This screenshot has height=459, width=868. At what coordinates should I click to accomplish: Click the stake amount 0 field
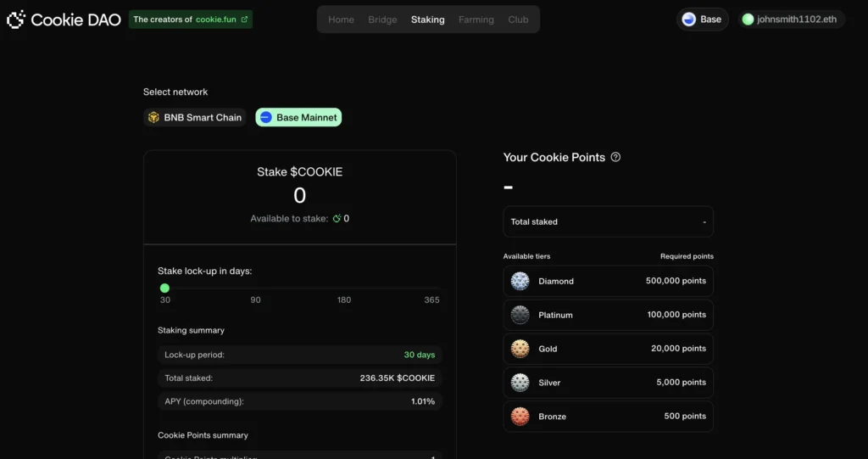[299, 195]
